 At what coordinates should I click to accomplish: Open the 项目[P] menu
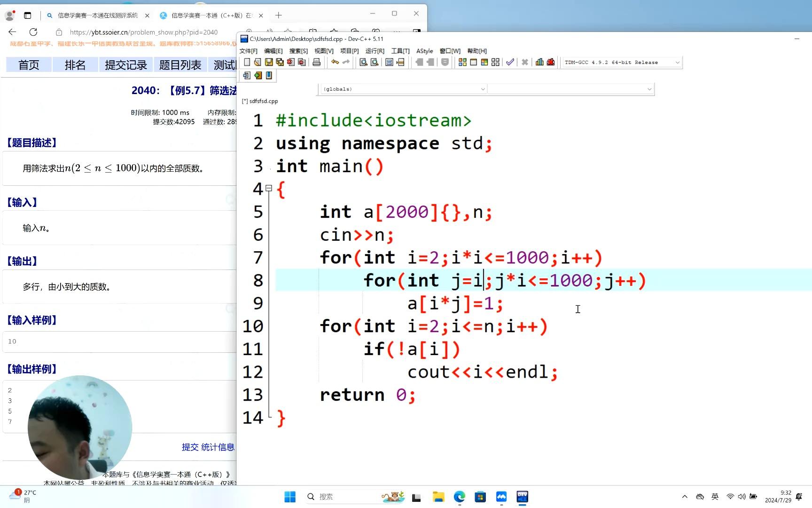(349, 51)
